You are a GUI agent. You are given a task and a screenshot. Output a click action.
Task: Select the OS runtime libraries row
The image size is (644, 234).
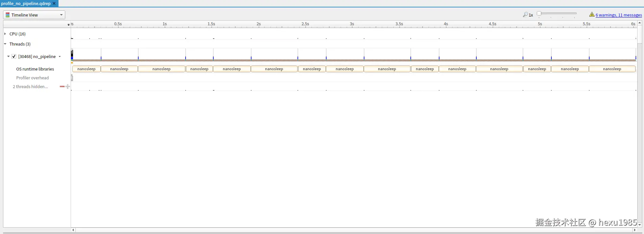tap(35, 69)
